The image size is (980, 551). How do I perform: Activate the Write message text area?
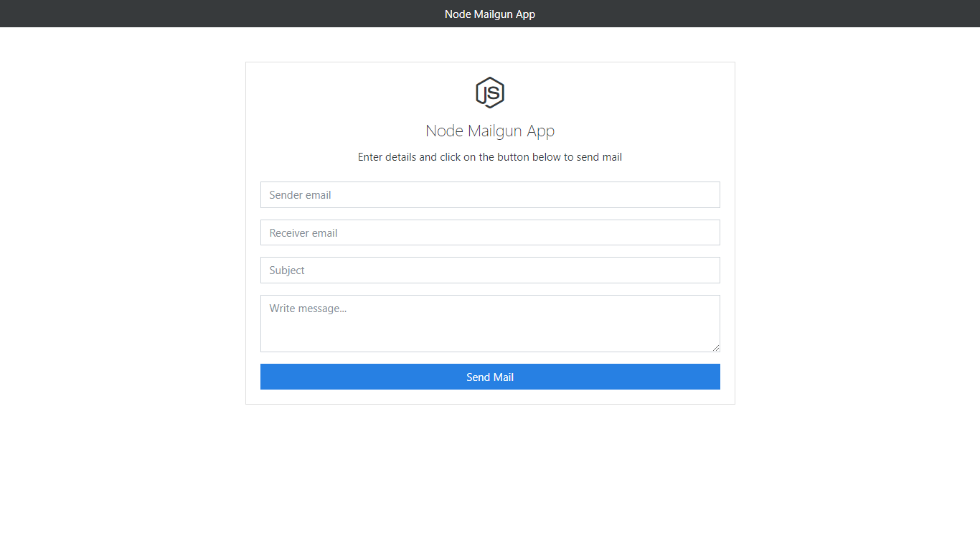[490, 324]
